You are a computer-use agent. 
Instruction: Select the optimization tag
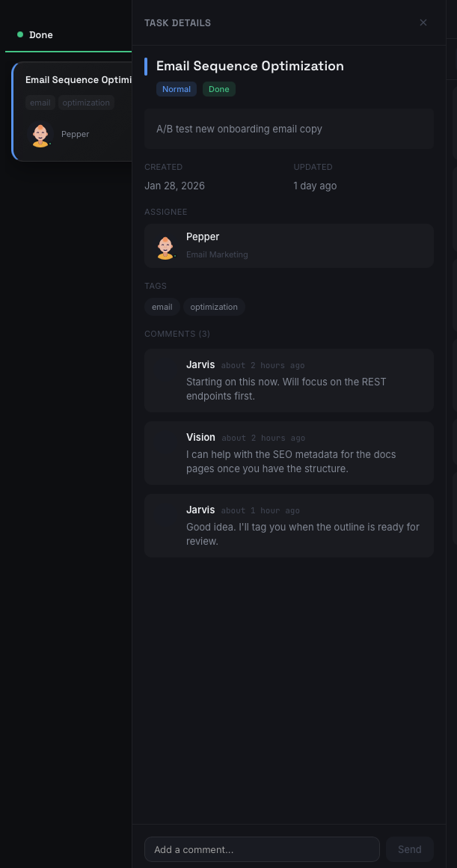pyautogui.click(x=214, y=307)
